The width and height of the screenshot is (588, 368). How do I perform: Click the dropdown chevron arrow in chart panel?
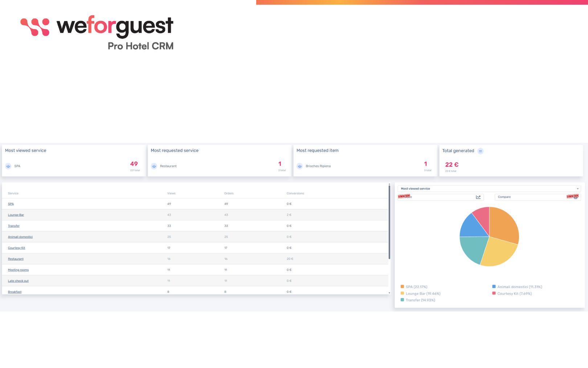point(577,189)
